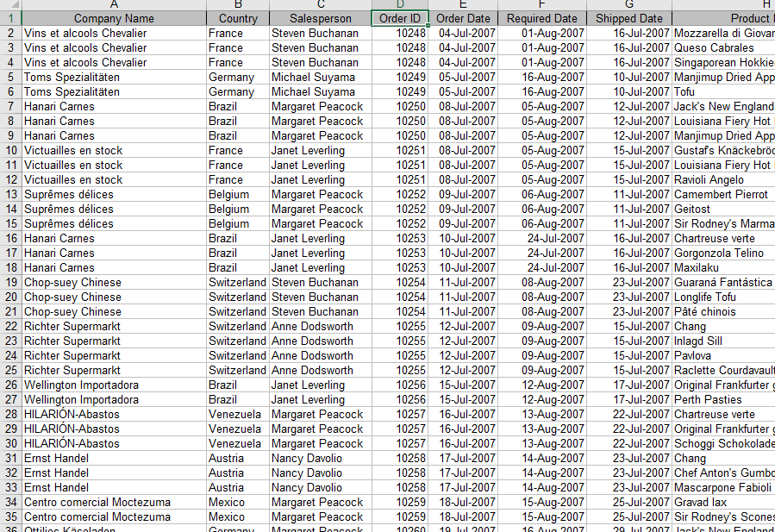Click Ernst Handel in row 31

(x=114, y=459)
